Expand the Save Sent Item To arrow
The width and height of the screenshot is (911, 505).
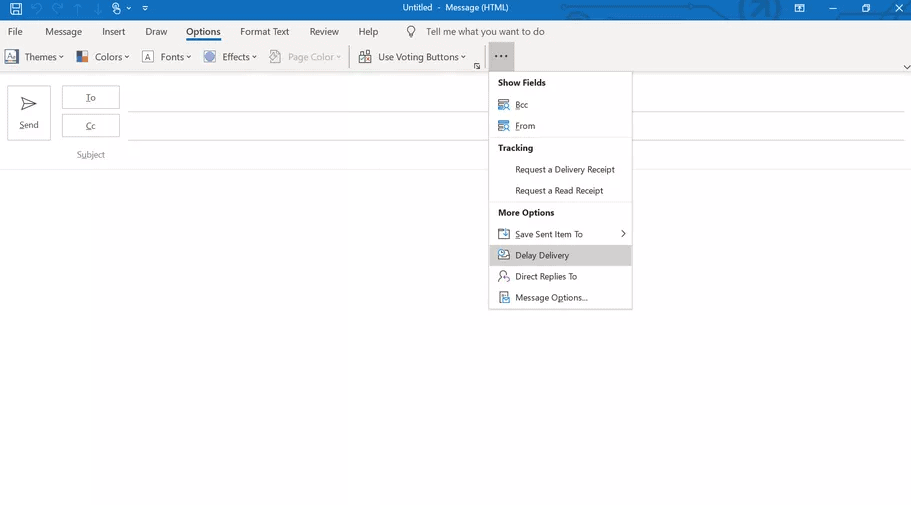tap(623, 234)
